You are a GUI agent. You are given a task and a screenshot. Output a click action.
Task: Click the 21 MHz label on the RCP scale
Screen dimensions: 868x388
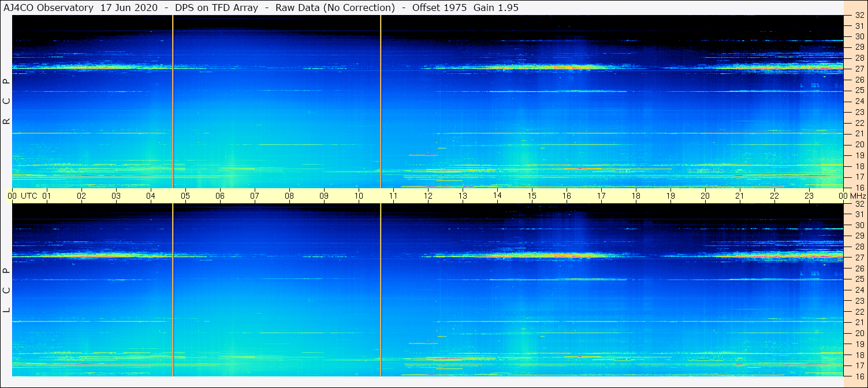pyautogui.click(x=859, y=133)
